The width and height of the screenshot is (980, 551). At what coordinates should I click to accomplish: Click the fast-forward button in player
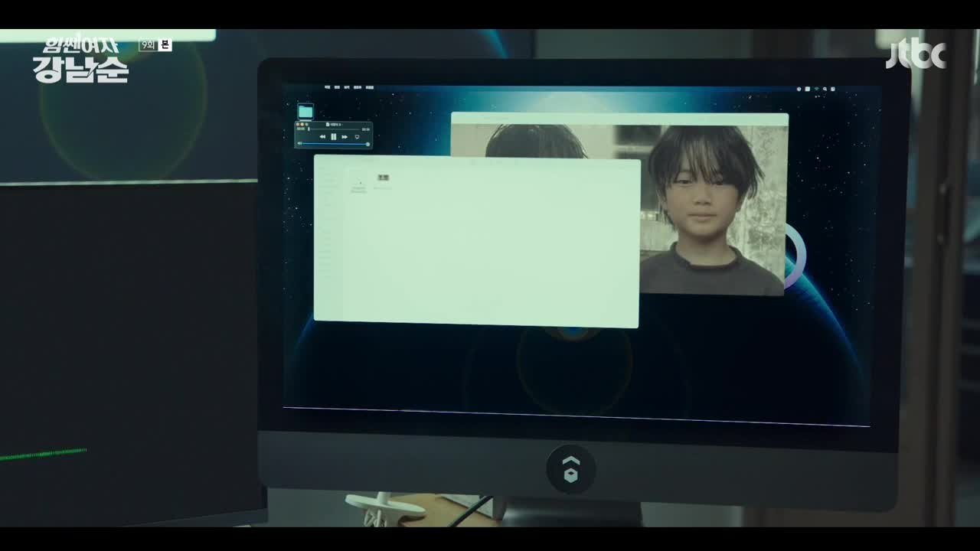pyautogui.click(x=345, y=136)
